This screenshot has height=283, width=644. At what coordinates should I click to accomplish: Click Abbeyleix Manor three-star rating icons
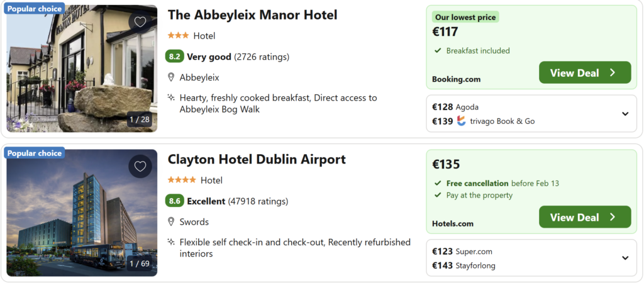[177, 36]
